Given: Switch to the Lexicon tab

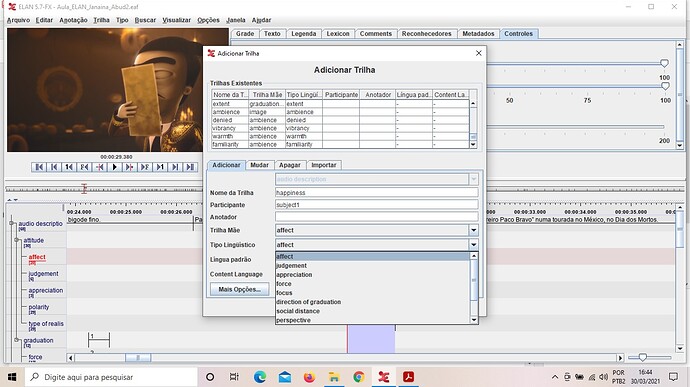Looking at the screenshot, I should (338, 34).
